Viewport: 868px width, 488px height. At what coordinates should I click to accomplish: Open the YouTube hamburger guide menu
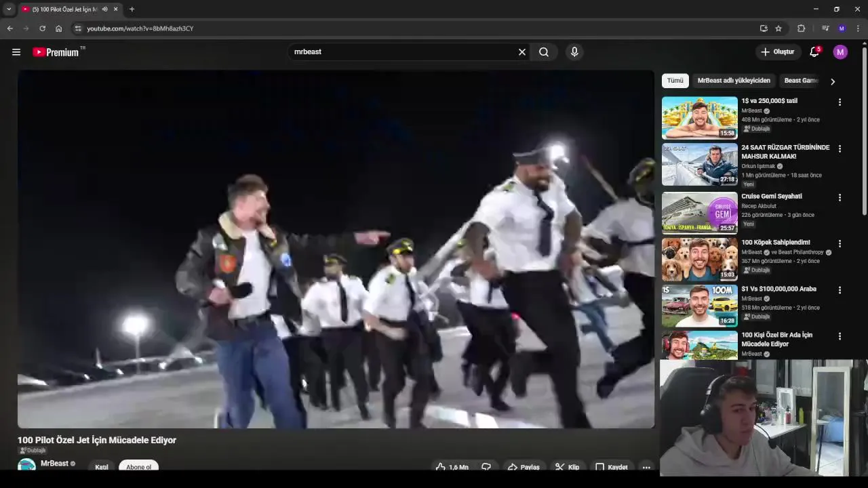(16, 52)
